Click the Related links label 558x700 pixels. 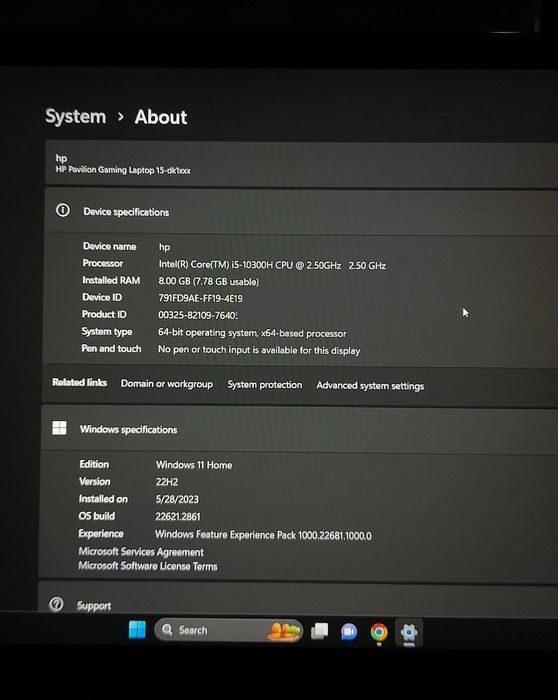click(x=79, y=382)
